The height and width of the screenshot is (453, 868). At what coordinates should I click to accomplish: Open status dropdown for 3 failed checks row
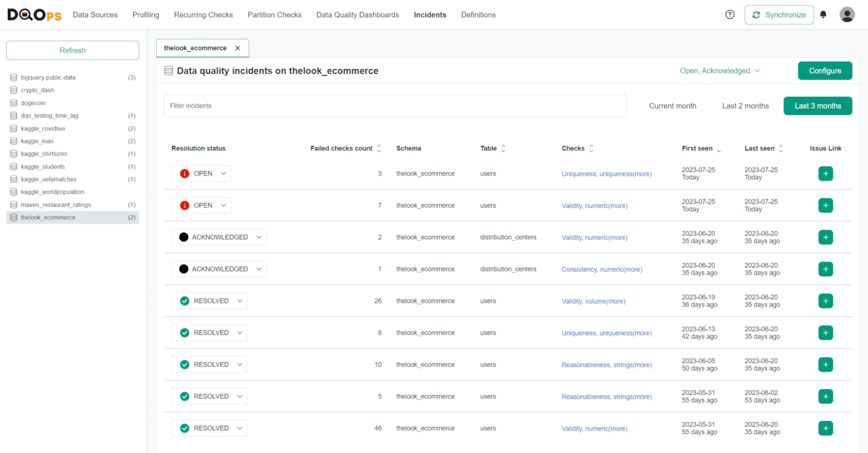(201, 174)
